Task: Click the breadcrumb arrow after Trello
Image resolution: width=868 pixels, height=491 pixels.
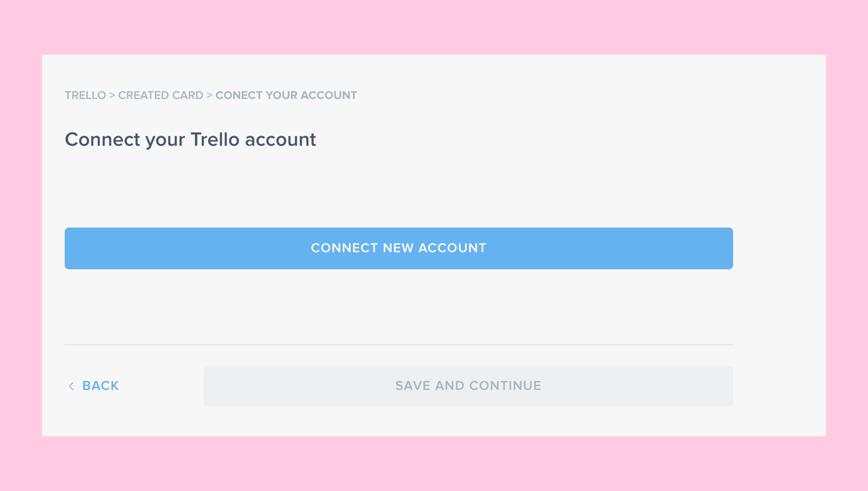Action: tap(112, 95)
